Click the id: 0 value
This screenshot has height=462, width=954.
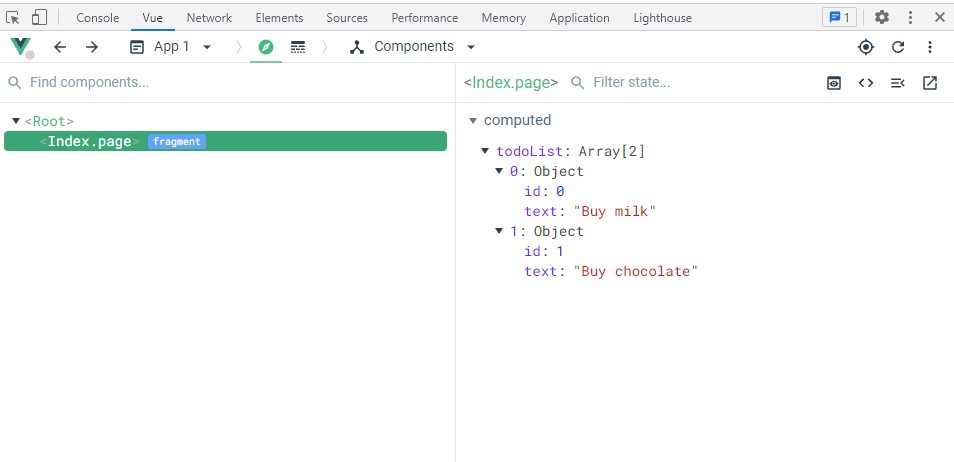(560, 191)
